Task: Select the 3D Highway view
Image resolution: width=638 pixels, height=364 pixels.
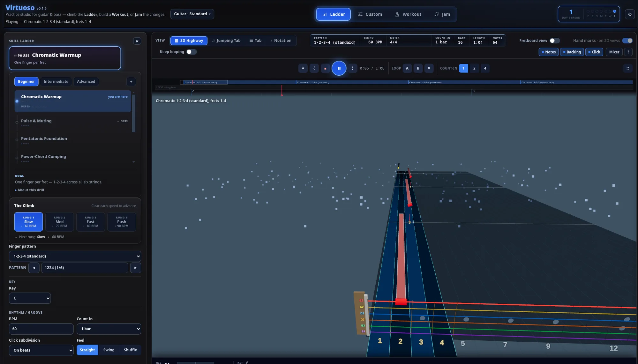Action: [189, 41]
